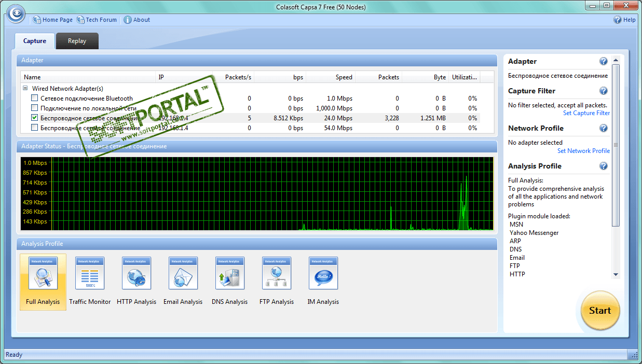Open the Home Page link
Image resolution: width=642 pixels, height=364 pixels.
click(x=58, y=20)
